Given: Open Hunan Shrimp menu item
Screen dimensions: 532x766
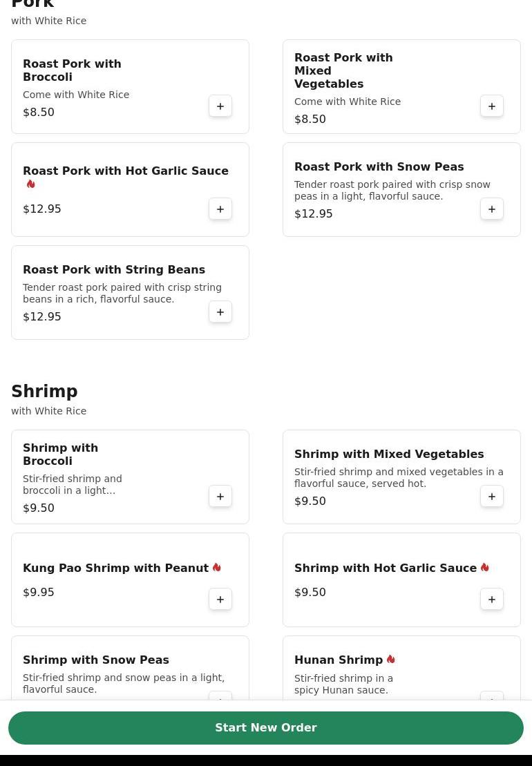Looking at the screenshot, I should (x=338, y=660).
